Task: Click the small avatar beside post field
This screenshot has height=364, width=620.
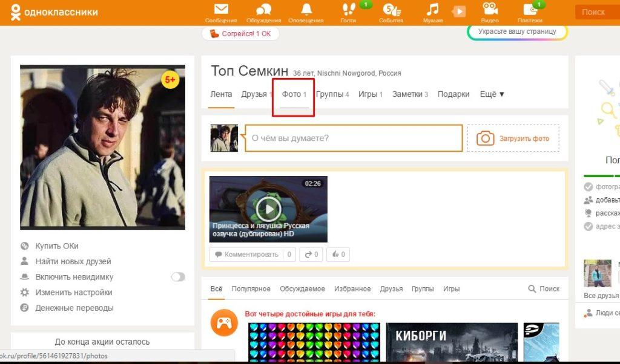Action: click(224, 138)
